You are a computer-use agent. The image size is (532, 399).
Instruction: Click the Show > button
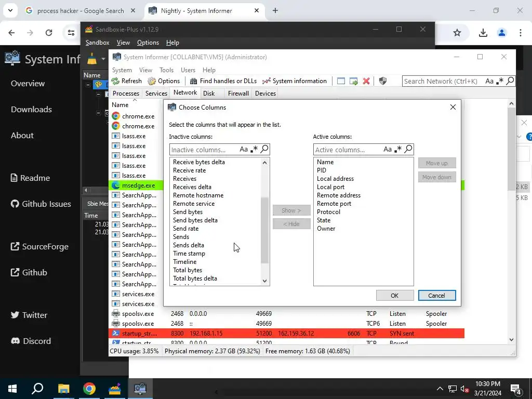pyautogui.click(x=291, y=210)
